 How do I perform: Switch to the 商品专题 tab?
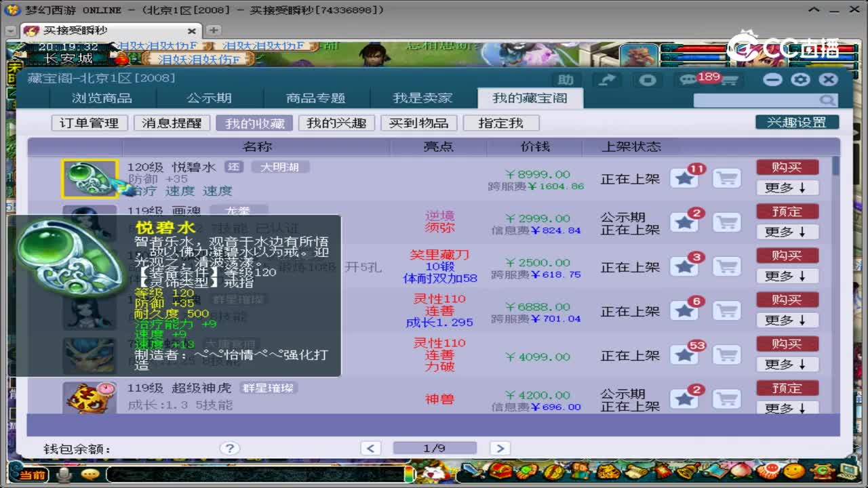tap(316, 98)
